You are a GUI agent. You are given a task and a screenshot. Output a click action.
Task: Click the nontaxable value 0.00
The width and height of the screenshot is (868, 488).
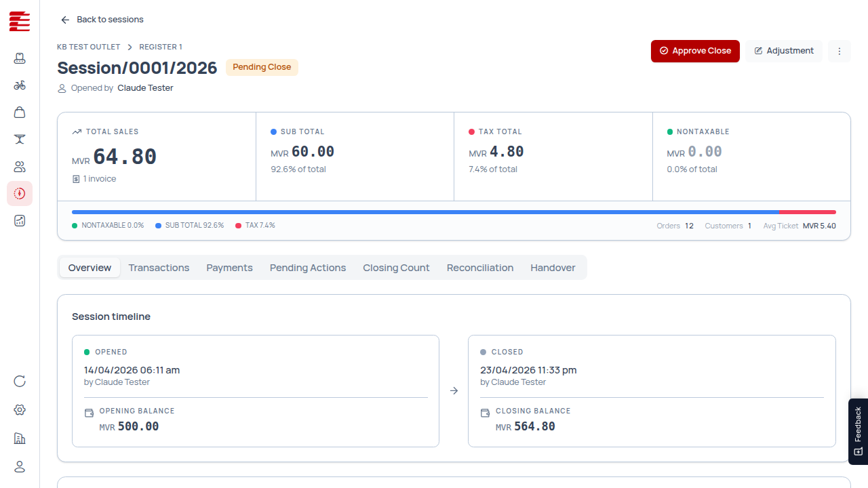[x=705, y=152]
